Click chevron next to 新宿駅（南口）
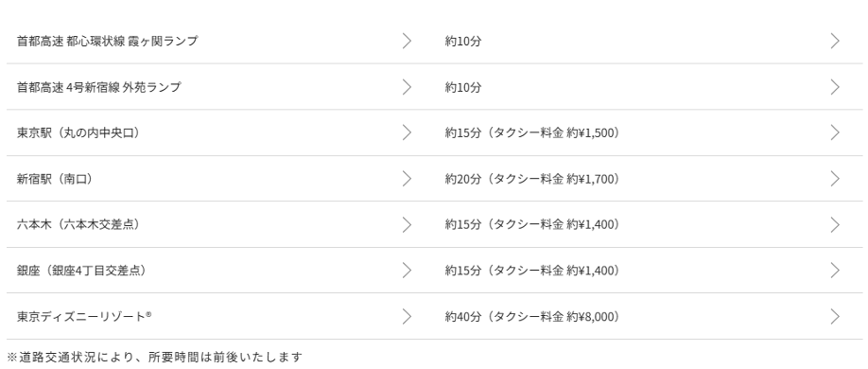The image size is (868, 369). point(407,179)
